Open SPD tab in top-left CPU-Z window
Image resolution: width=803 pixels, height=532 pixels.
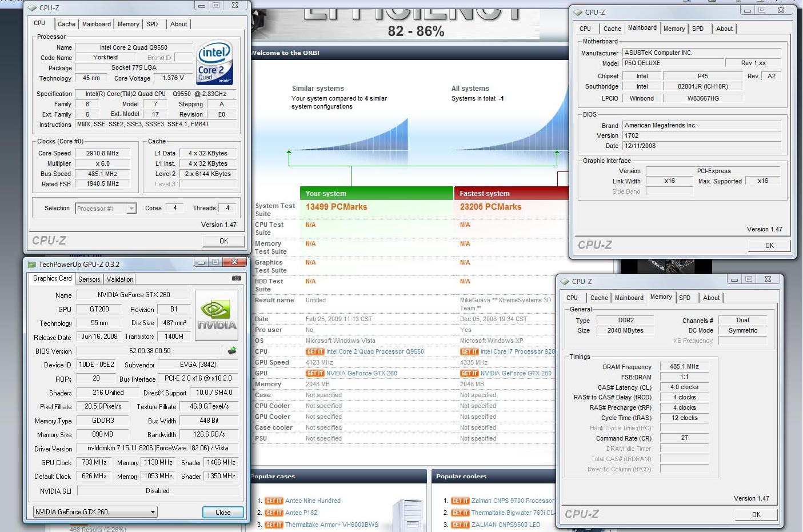pyautogui.click(x=152, y=24)
